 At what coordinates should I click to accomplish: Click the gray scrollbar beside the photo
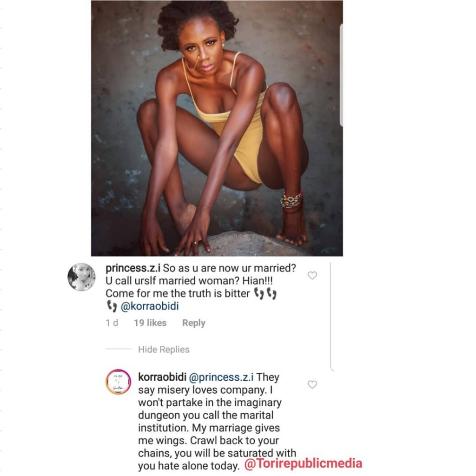point(342,75)
